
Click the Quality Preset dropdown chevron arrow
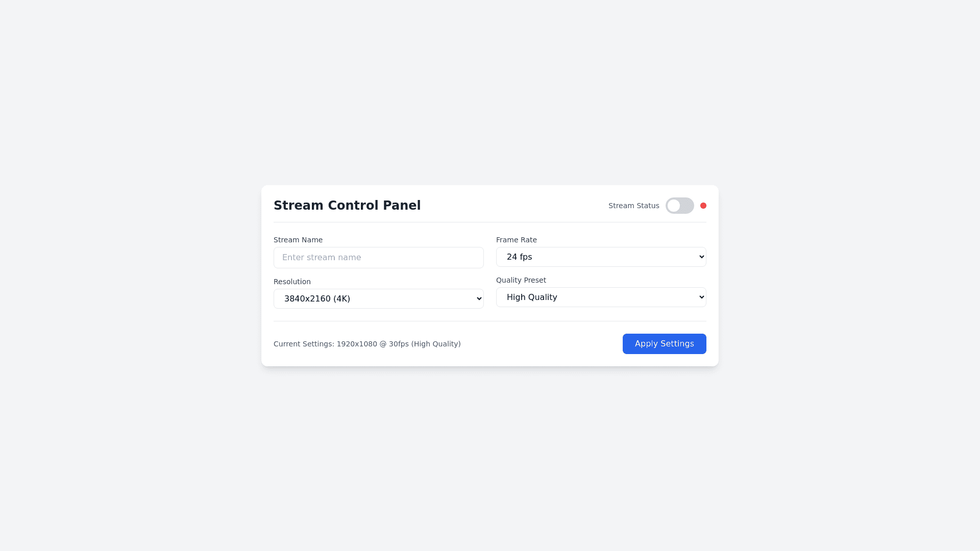pos(702,297)
